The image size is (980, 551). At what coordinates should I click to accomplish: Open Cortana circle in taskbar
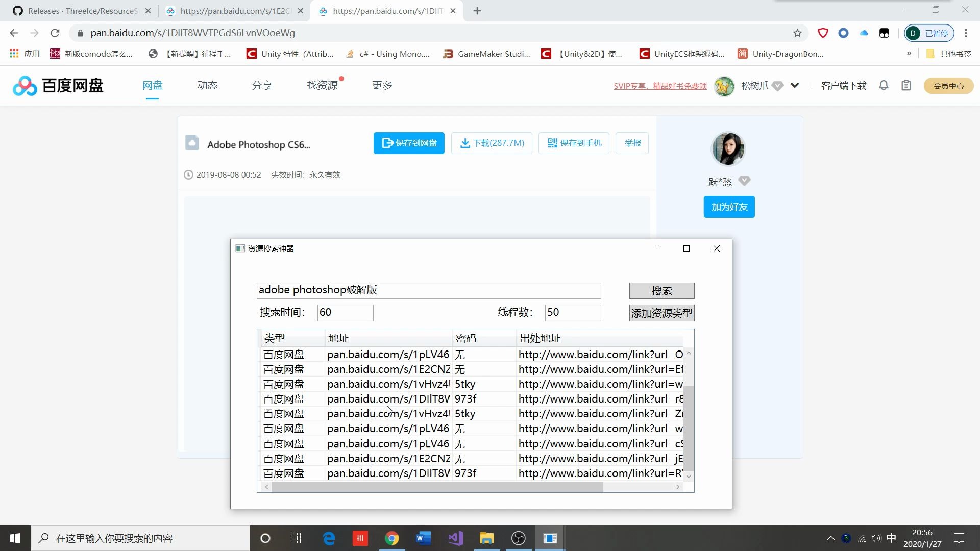pos(265,538)
